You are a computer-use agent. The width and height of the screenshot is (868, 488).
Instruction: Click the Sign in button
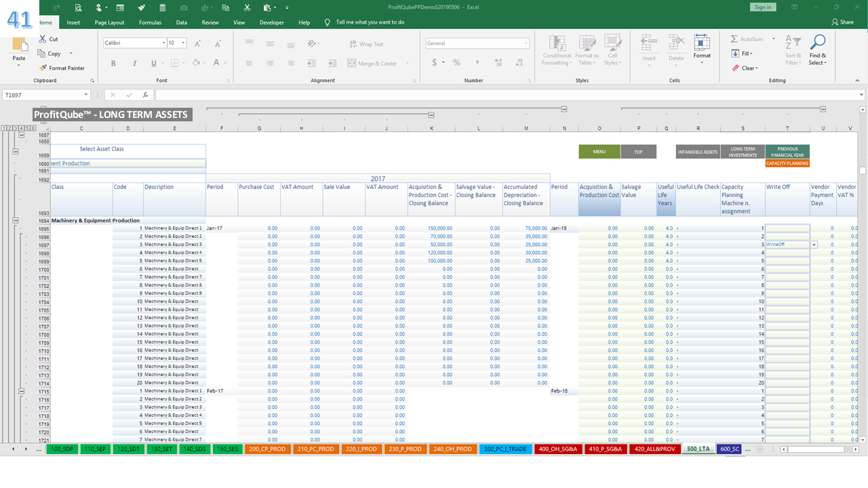pos(763,7)
